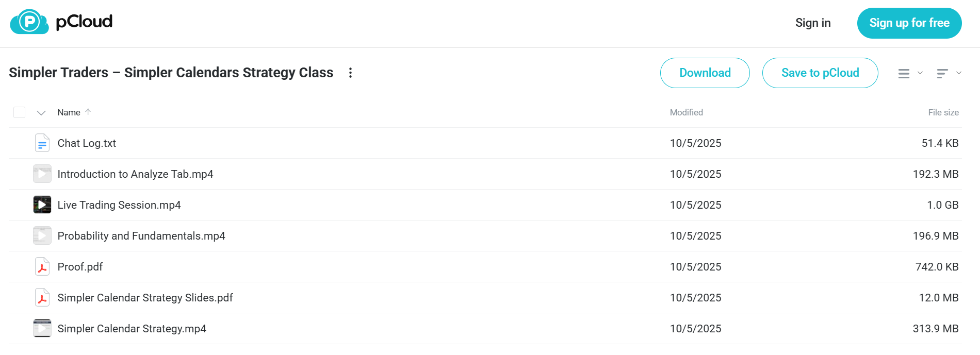The image size is (980, 355).
Task: Click the Download button
Action: click(705, 73)
